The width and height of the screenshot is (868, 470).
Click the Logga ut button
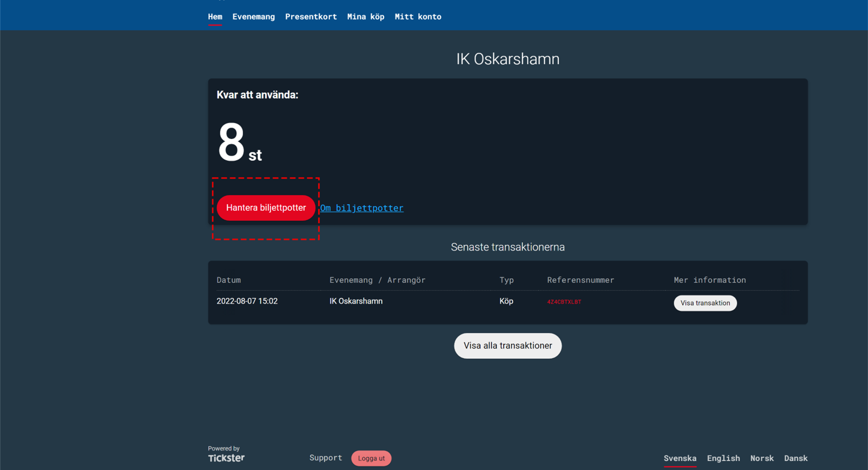click(371, 458)
